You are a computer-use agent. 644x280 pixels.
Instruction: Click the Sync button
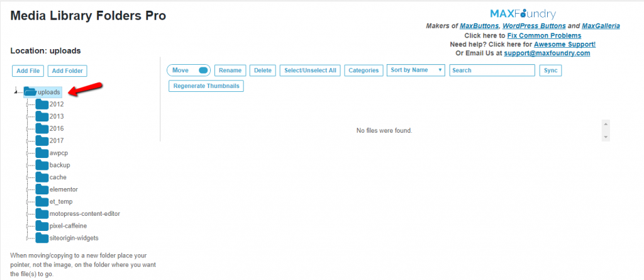point(550,70)
